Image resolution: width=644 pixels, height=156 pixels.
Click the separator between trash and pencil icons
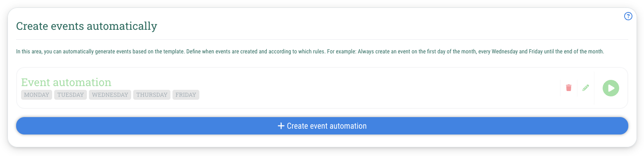[x=577, y=88]
